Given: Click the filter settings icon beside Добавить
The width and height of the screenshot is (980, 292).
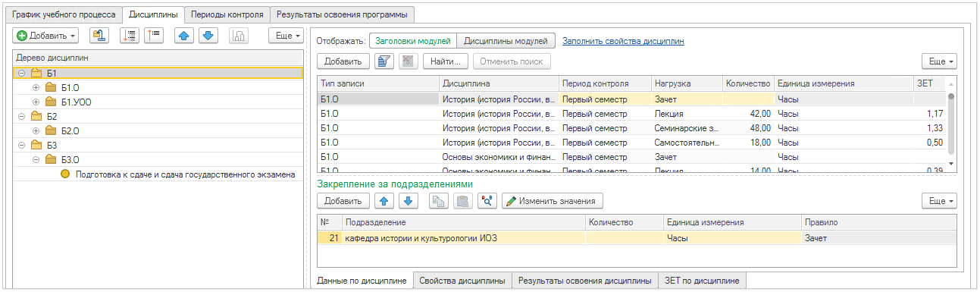Looking at the screenshot, I should [x=384, y=61].
